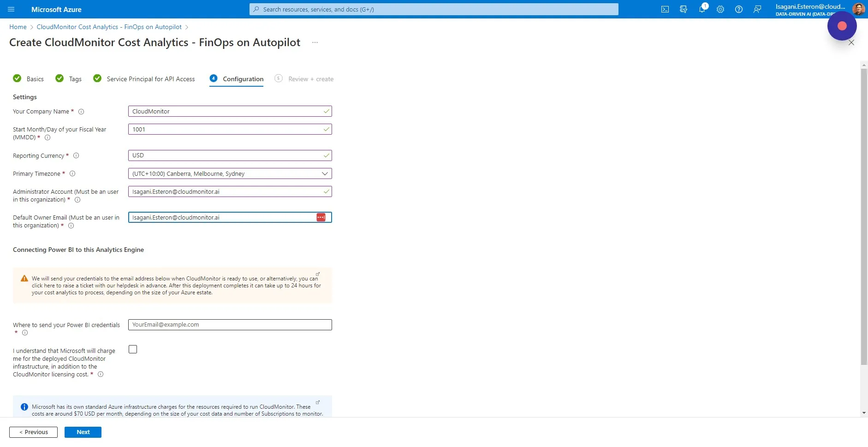
Task: Click the page vertical scrollbar thumb
Action: click(864, 217)
